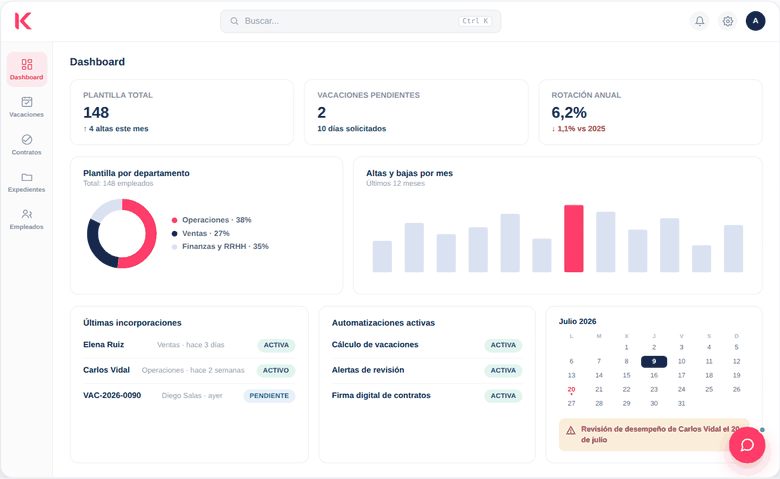Click the donut chart
780x479 pixels.
point(122,233)
